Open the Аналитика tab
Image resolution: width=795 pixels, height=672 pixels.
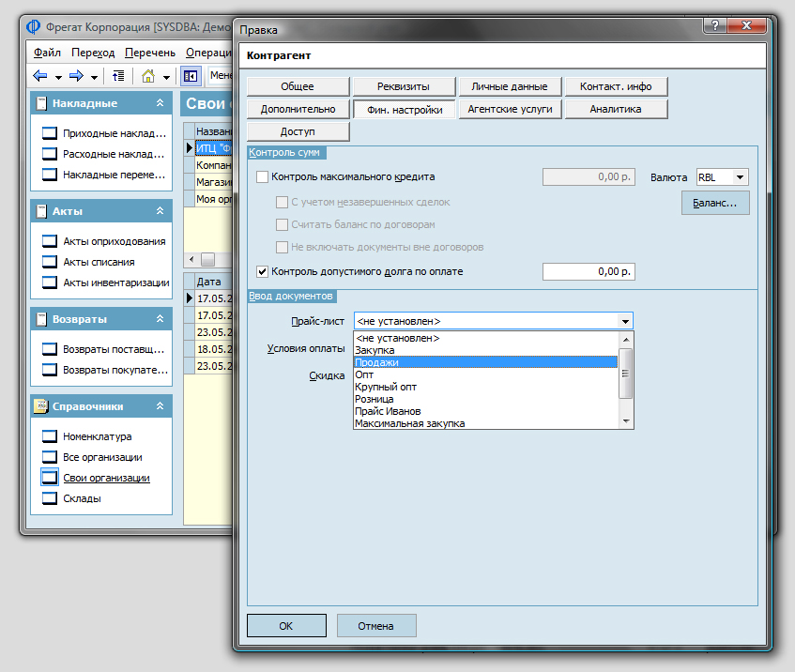coord(616,109)
